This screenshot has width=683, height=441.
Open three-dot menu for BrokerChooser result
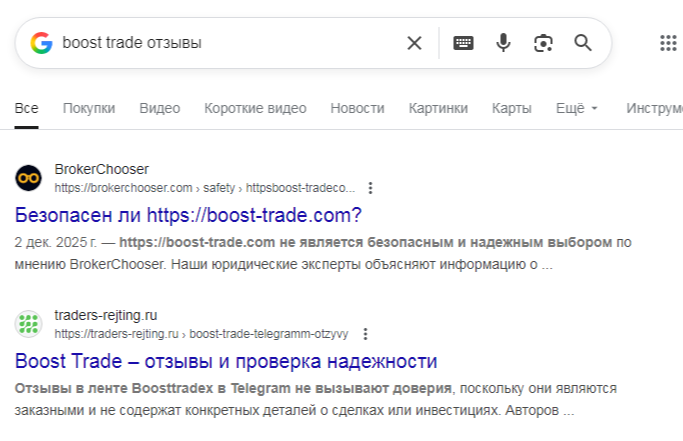click(371, 188)
